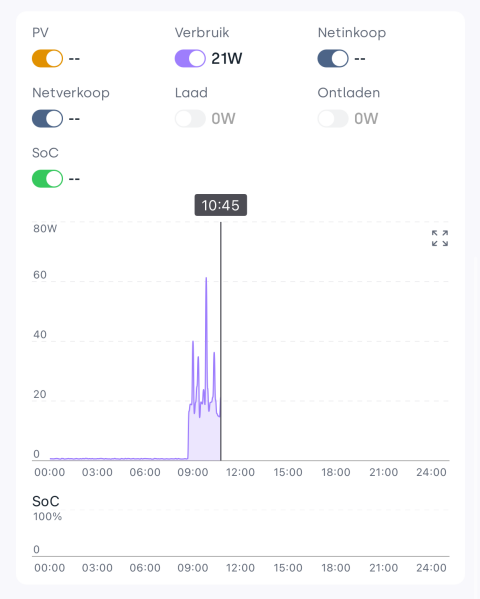Click the vertical cursor line on chart
The width and height of the screenshot is (480, 599).
(x=221, y=341)
